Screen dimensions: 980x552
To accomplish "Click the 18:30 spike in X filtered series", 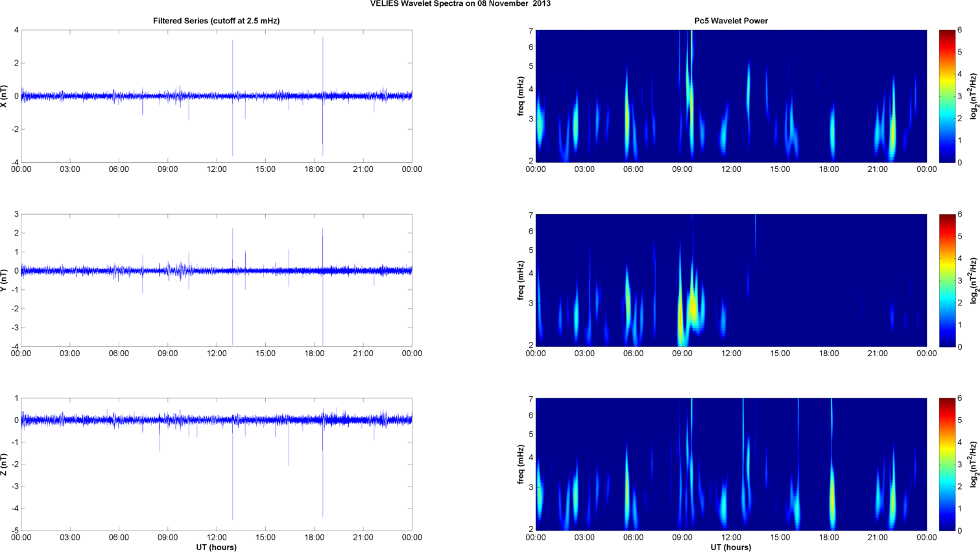I will [323, 96].
